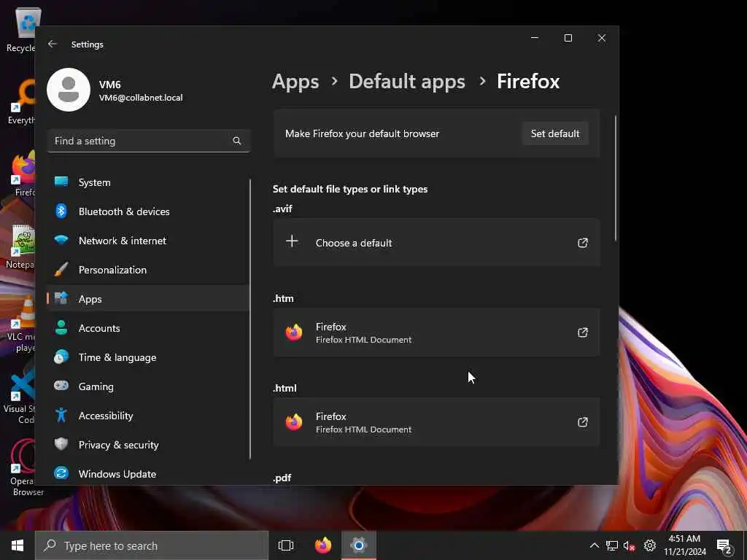
Task: Click the muted volume tray icon
Action: [629, 545]
